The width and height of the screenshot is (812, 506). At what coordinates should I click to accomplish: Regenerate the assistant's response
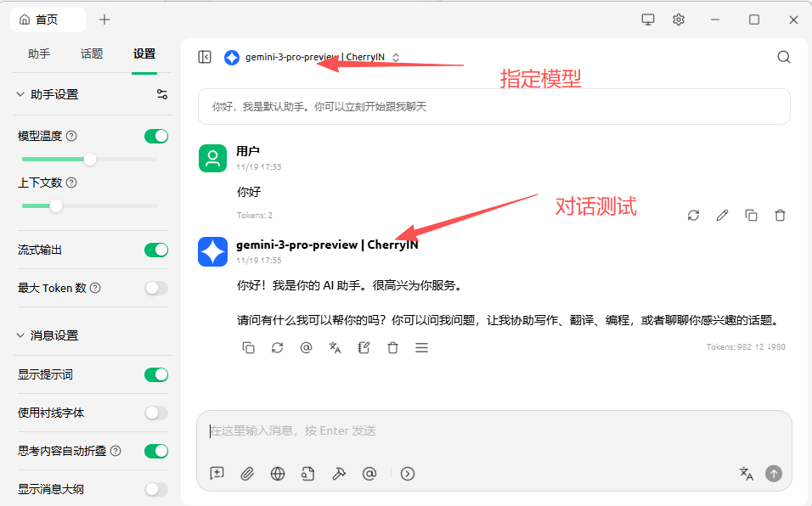tap(277, 347)
